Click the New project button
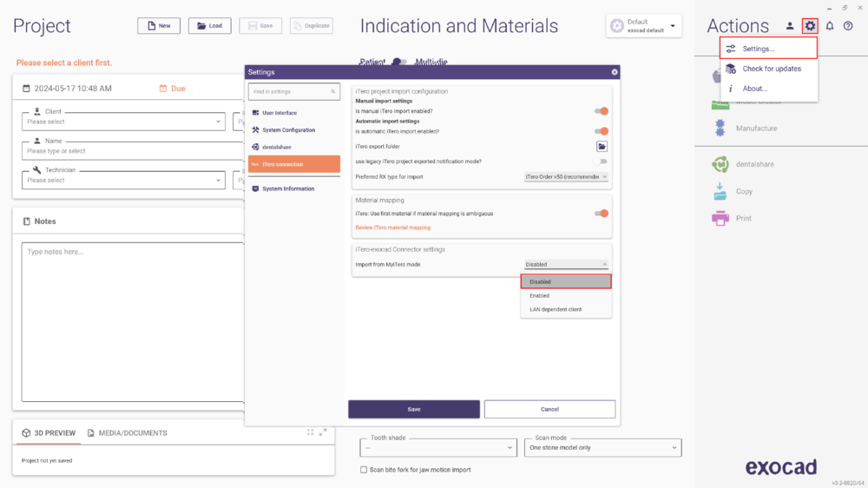The image size is (868, 488). (159, 25)
